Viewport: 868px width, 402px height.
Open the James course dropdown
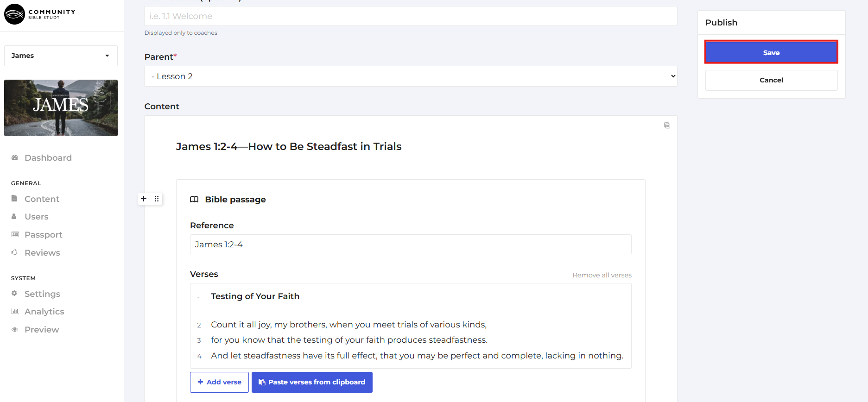(x=61, y=56)
